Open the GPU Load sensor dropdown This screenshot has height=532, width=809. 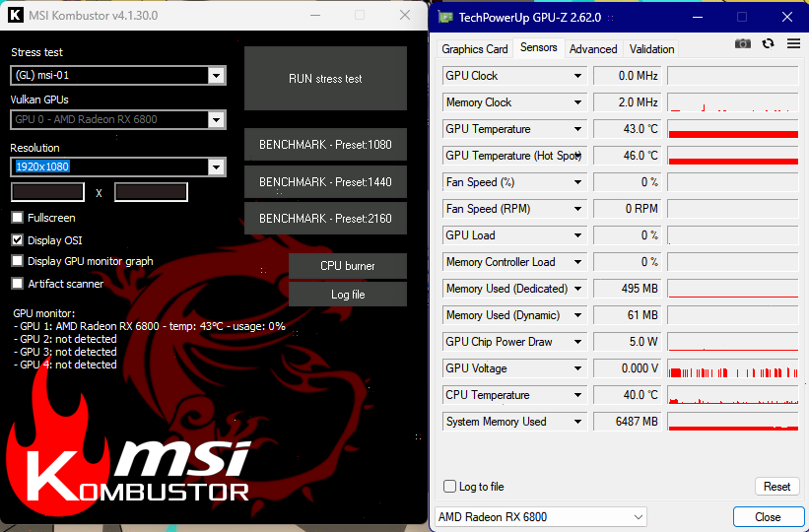pyautogui.click(x=577, y=235)
